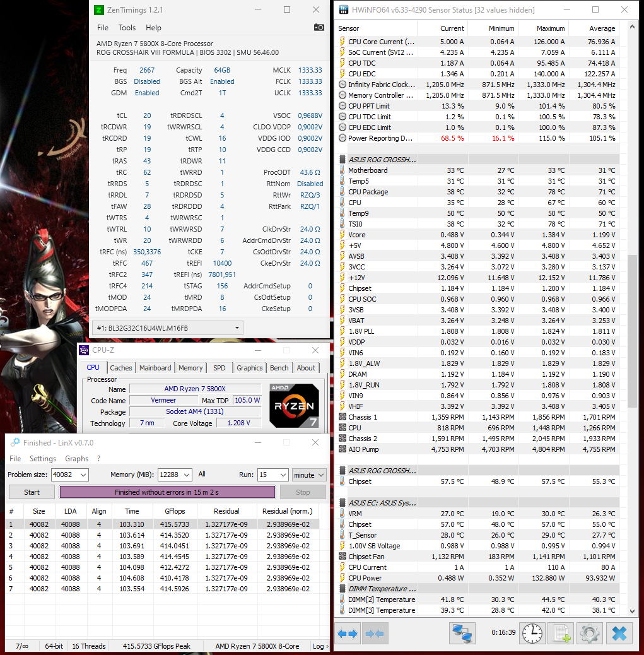Image resolution: width=644 pixels, height=655 pixels.
Task: Click HWiNFO Sensor column header
Action: tap(377, 28)
